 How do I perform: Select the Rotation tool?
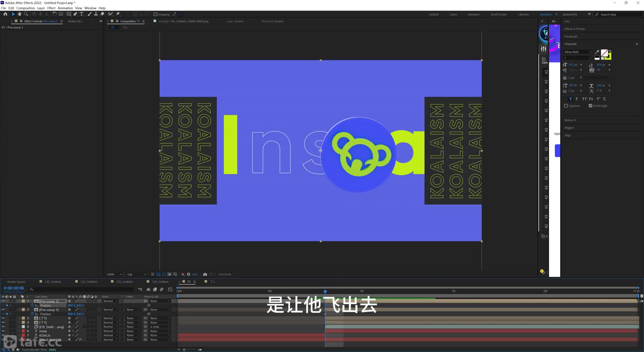tap(54, 14)
